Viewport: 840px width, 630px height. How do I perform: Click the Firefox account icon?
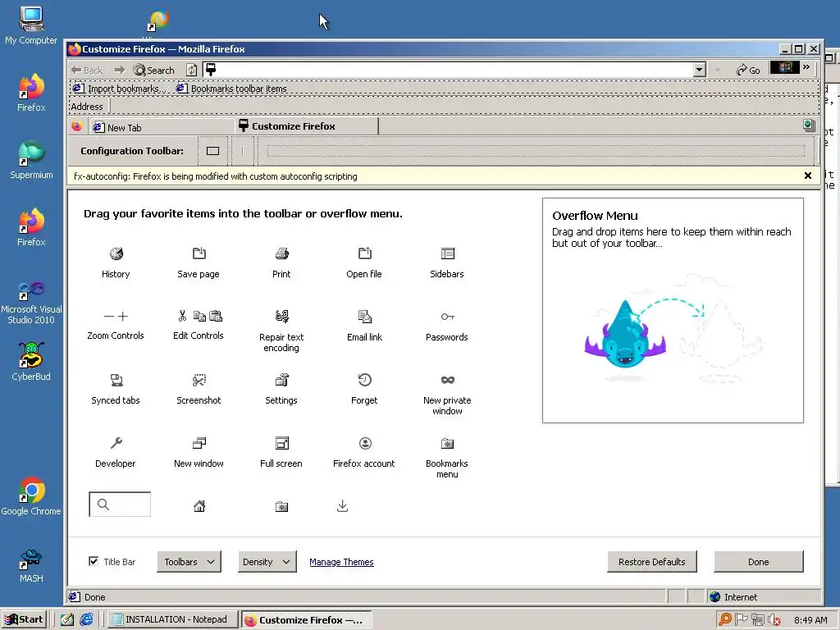(365, 443)
